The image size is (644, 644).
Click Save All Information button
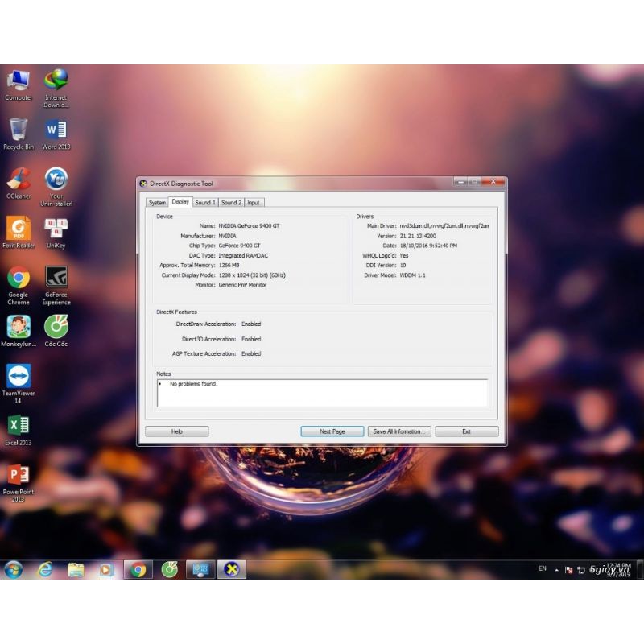398,431
